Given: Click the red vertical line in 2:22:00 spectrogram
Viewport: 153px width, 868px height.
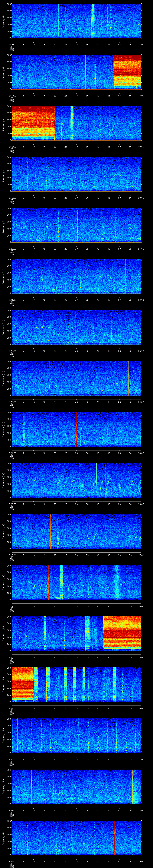Looking at the screenshot, I should click(x=75, y=327).
